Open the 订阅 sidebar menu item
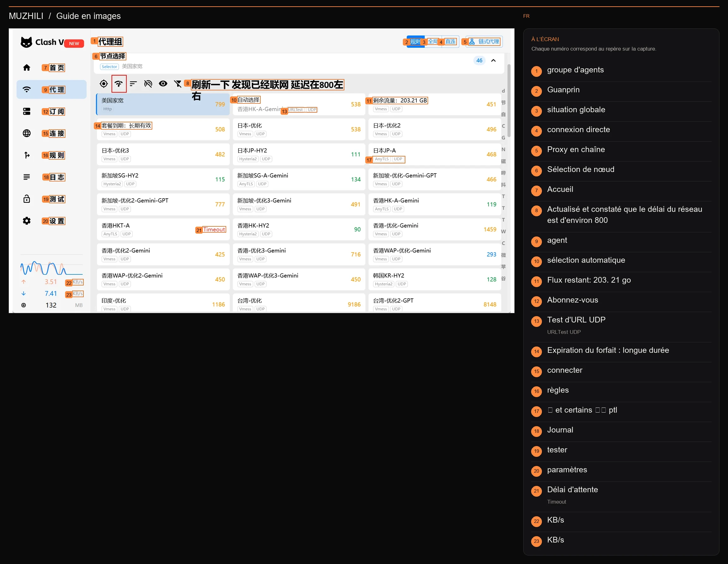The width and height of the screenshot is (728, 564). click(52, 111)
